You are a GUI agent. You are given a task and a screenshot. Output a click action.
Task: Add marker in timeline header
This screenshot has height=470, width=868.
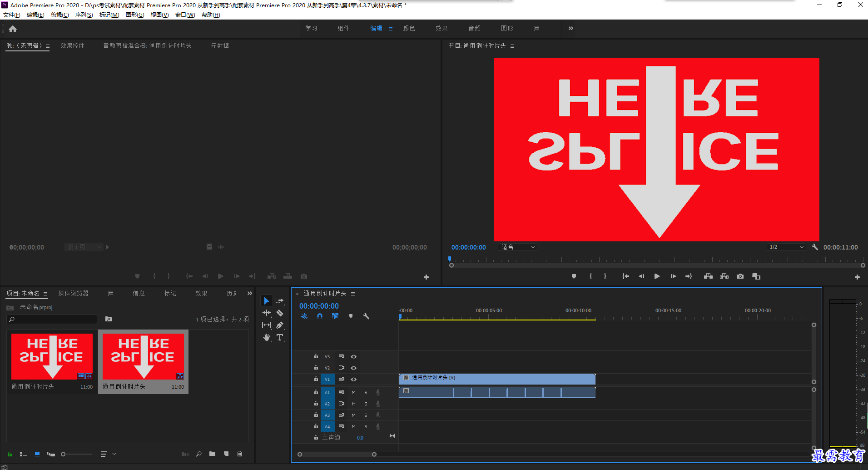click(x=351, y=316)
